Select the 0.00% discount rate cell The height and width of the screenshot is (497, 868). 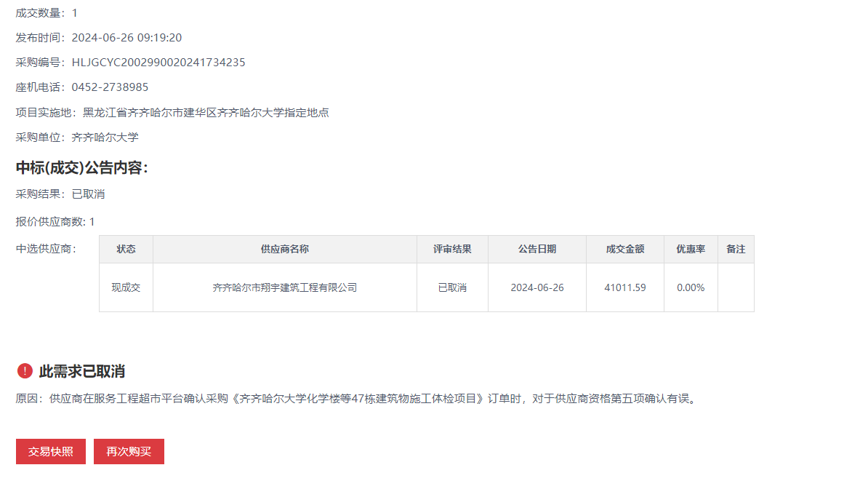691,287
